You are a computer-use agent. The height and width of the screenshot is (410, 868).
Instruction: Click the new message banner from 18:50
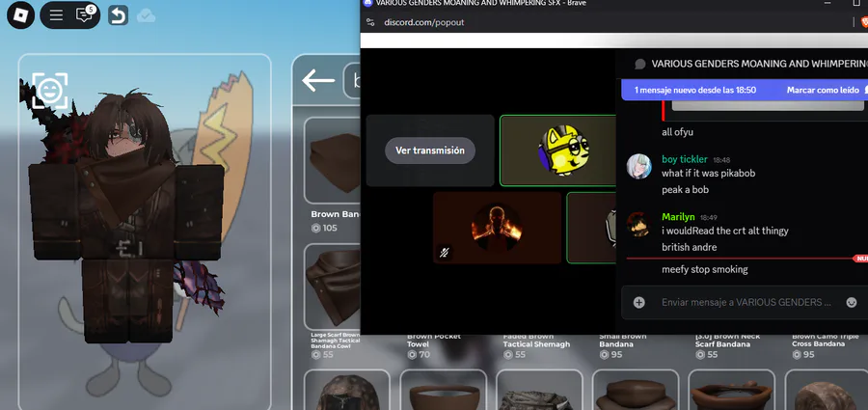coord(694,90)
